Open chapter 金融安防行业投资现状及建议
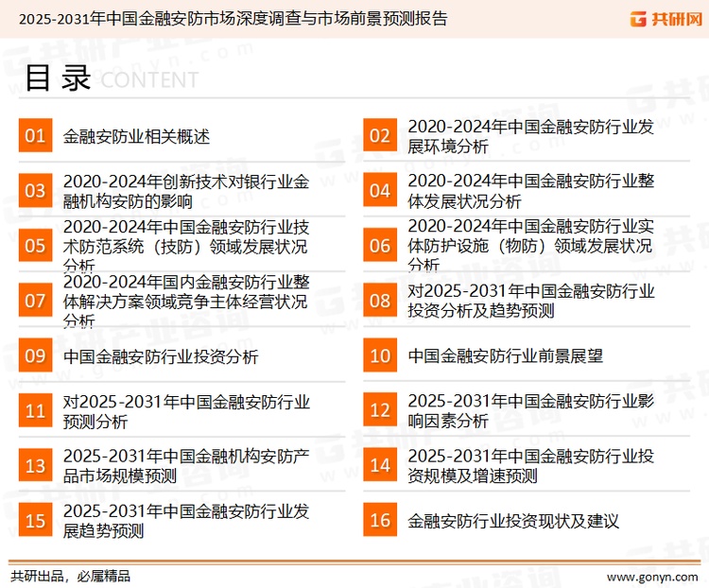The width and height of the screenshot is (709, 588). 512,521
